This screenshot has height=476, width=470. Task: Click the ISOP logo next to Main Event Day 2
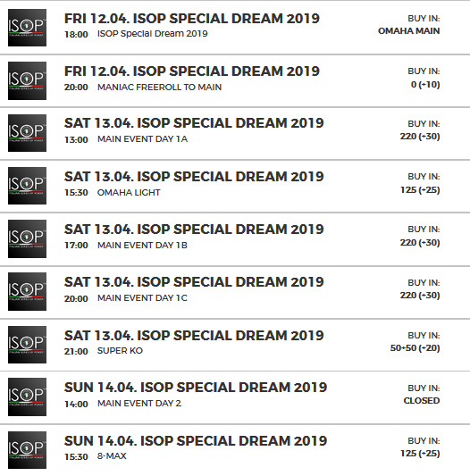[x=27, y=397]
